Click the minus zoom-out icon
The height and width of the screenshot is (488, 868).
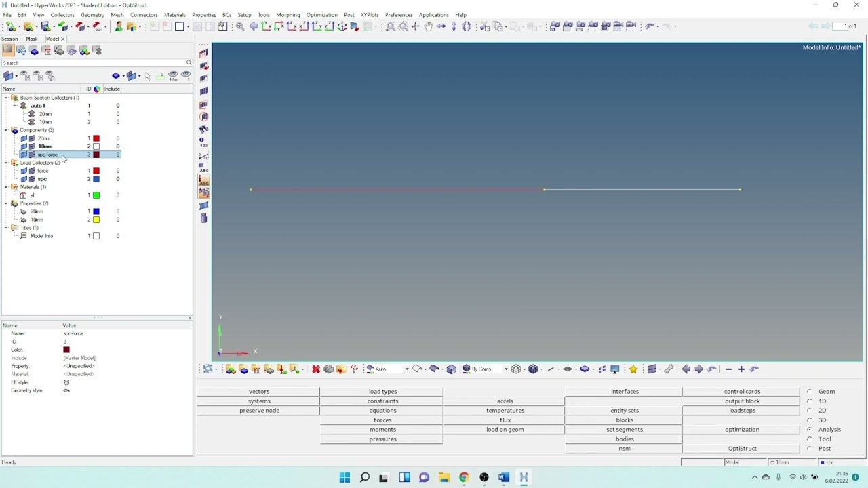[728, 369]
